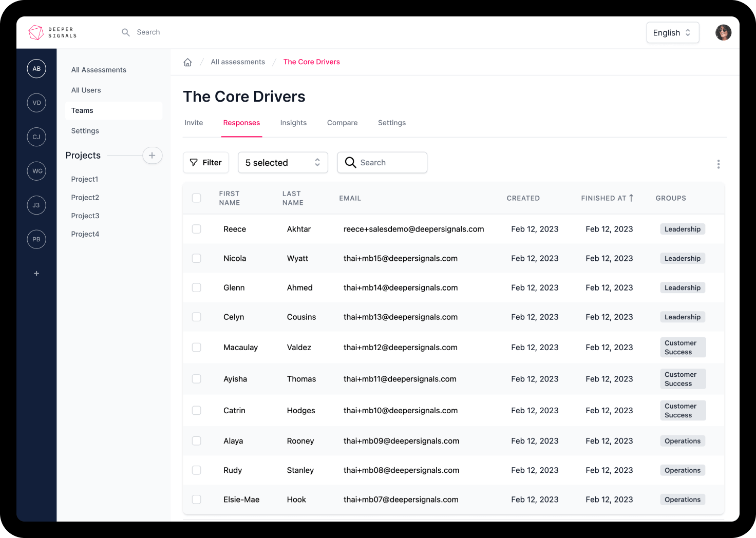Add a new workspace with plus icon
Image resolution: width=756 pixels, height=538 pixels.
[x=36, y=274]
